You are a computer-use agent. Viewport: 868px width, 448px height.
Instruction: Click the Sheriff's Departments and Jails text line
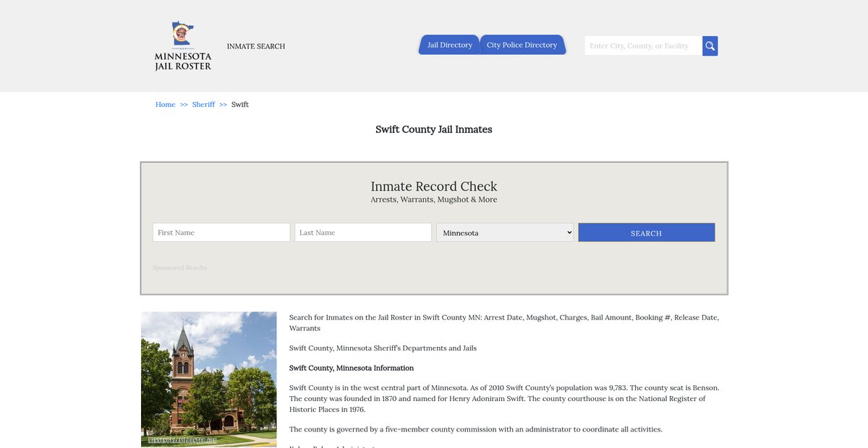click(383, 348)
